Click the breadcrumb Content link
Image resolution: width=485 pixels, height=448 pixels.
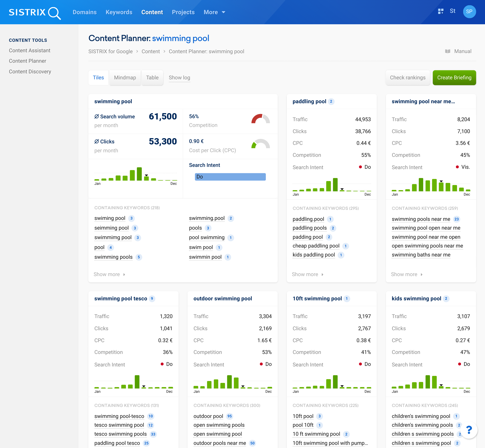[x=151, y=52]
